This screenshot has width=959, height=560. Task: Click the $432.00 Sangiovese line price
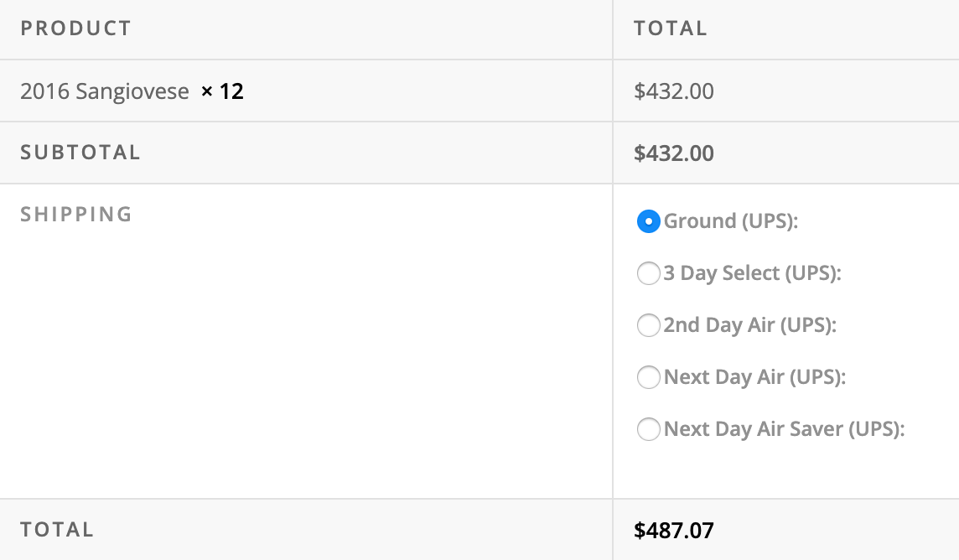(x=673, y=91)
